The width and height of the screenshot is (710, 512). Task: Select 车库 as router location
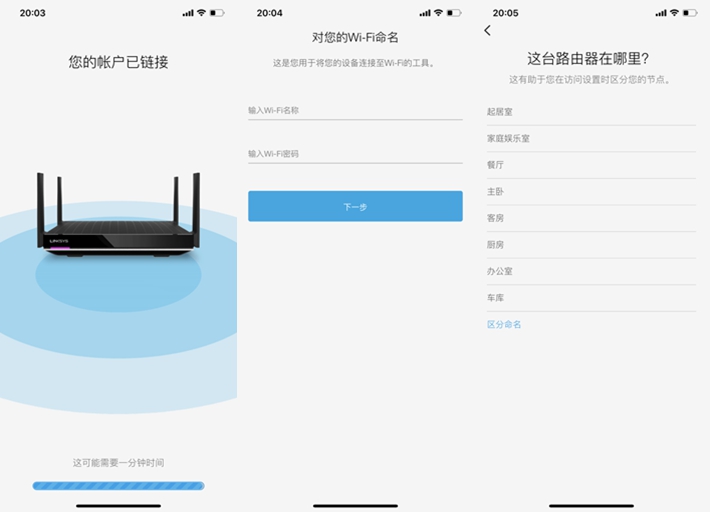click(x=591, y=298)
